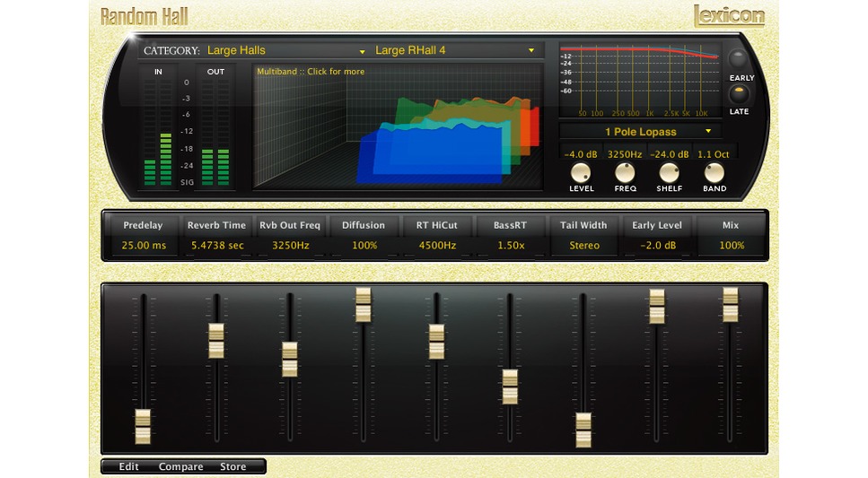Click the Predelay parameter label
868x478 pixels.
[143, 225]
